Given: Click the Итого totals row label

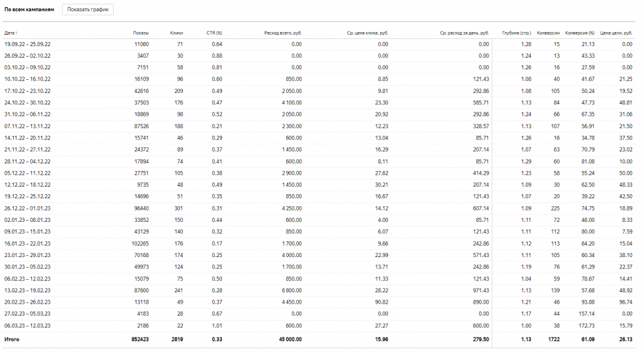Looking at the screenshot, I should click(x=12, y=339).
